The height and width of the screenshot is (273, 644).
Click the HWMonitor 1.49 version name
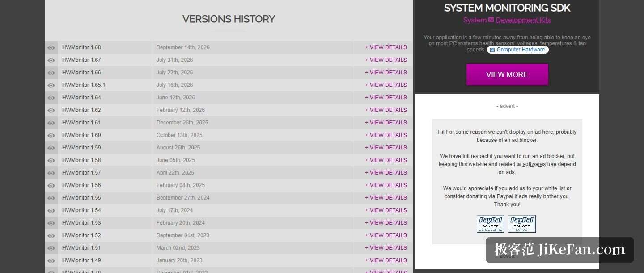[x=81, y=260]
